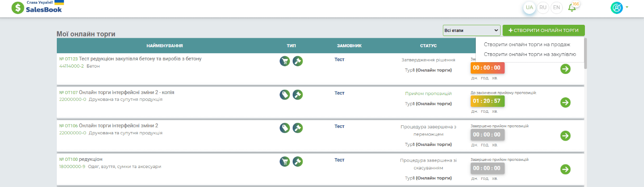
Task: Select "Створити онлайн торги на продаж"
Action: tap(527, 44)
